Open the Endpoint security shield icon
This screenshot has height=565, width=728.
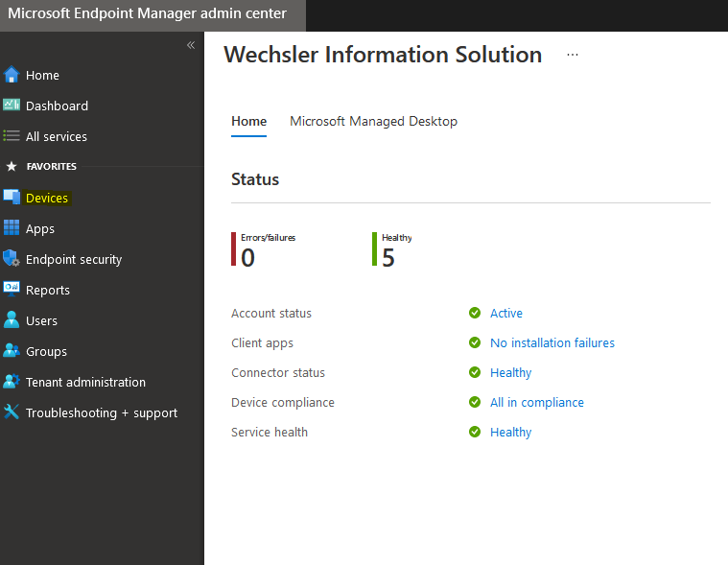tap(12, 259)
